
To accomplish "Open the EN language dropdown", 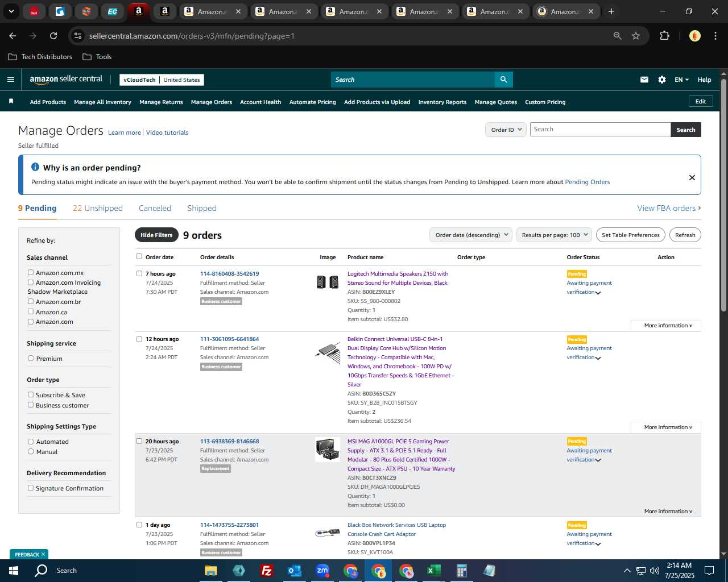I will (x=681, y=80).
